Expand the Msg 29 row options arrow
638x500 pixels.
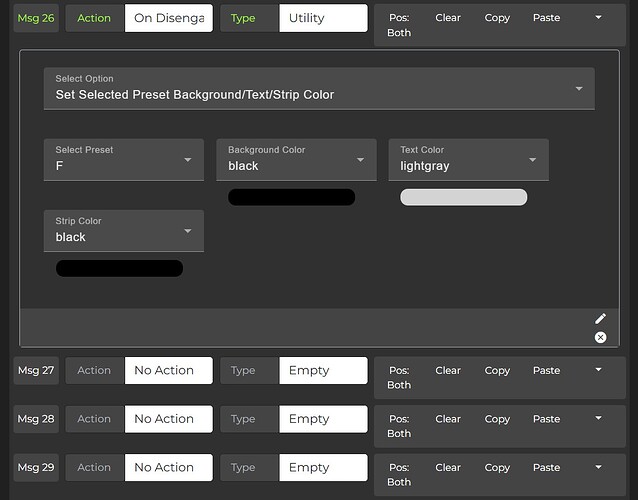(x=598, y=467)
